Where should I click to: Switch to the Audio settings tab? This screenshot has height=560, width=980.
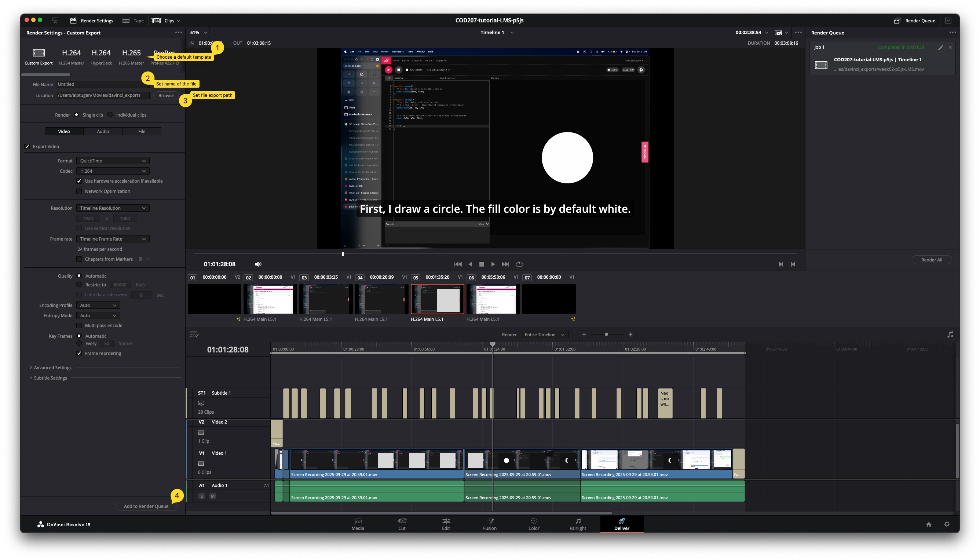(x=103, y=132)
